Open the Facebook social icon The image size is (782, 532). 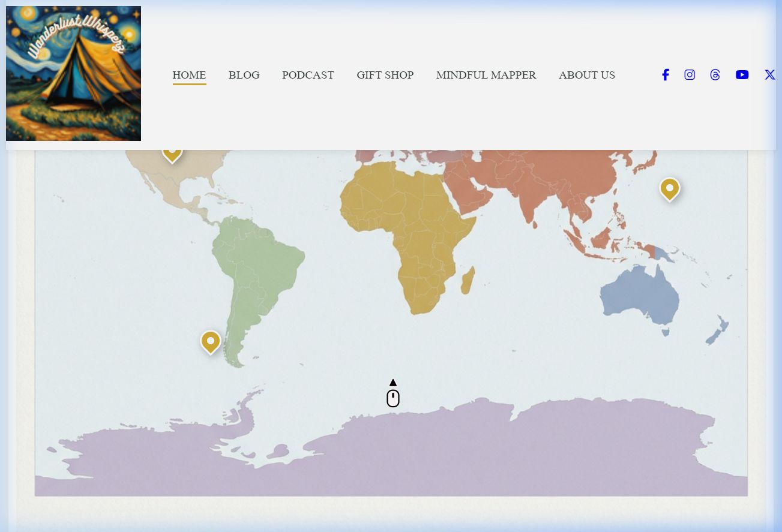[x=665, y=75]
